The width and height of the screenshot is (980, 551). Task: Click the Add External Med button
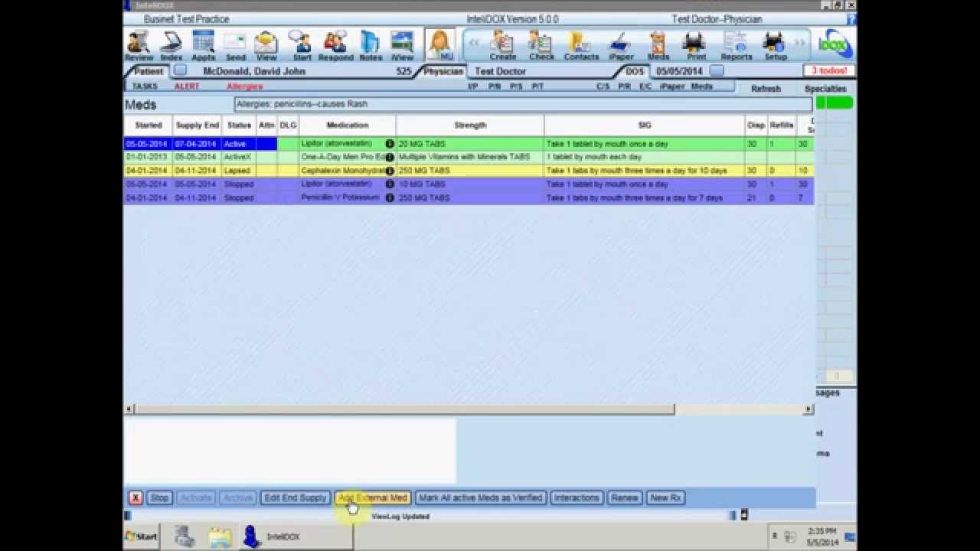tap(373, 497)
